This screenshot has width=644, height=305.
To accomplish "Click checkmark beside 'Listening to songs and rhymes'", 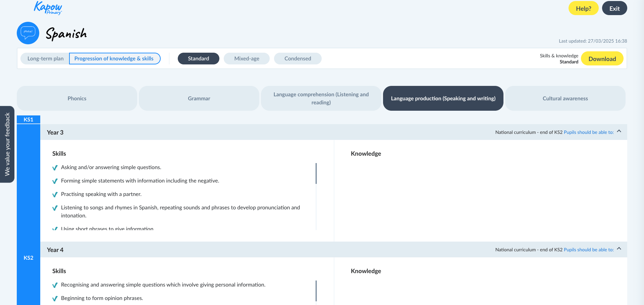I will click(x=55, y=208).
